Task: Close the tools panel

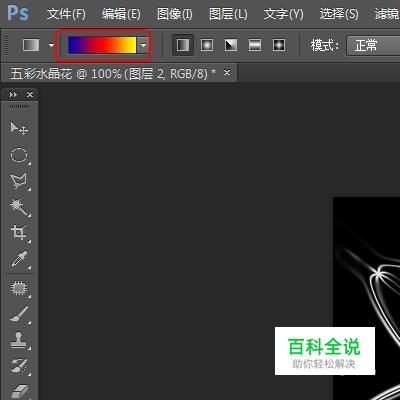Action: (x=30, y=95)
